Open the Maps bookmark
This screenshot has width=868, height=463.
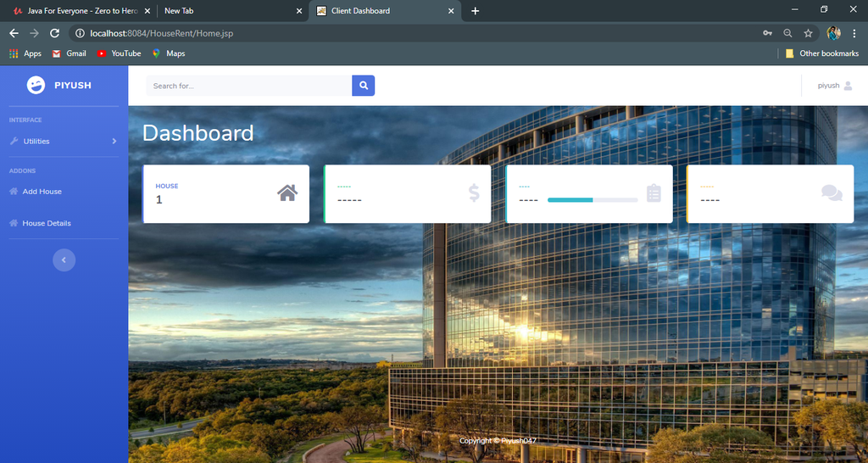(x=169, y=53)
